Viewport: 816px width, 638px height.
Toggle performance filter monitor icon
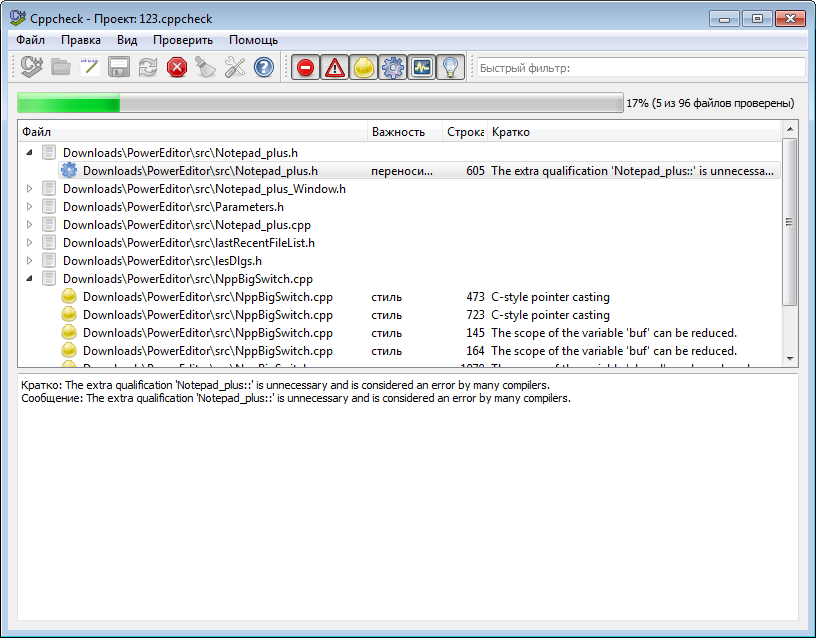point(422,68)
